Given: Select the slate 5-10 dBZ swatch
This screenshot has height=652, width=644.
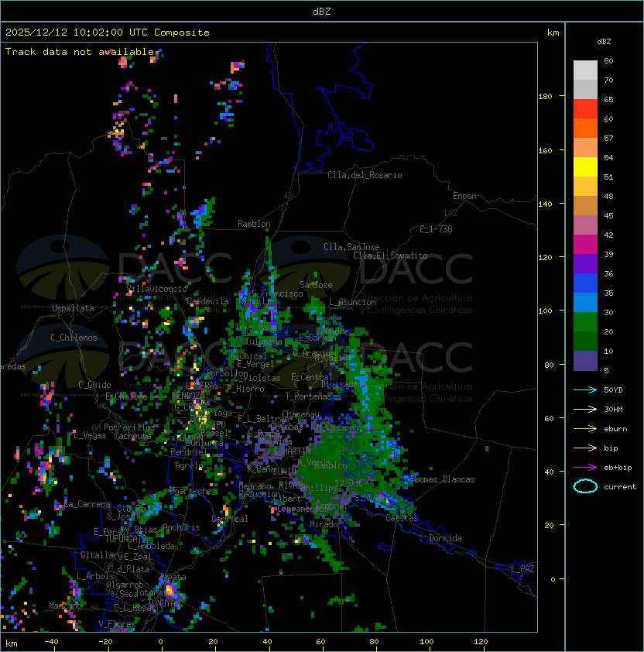Looking at the screenshot, I should click(x=585, y=361).
